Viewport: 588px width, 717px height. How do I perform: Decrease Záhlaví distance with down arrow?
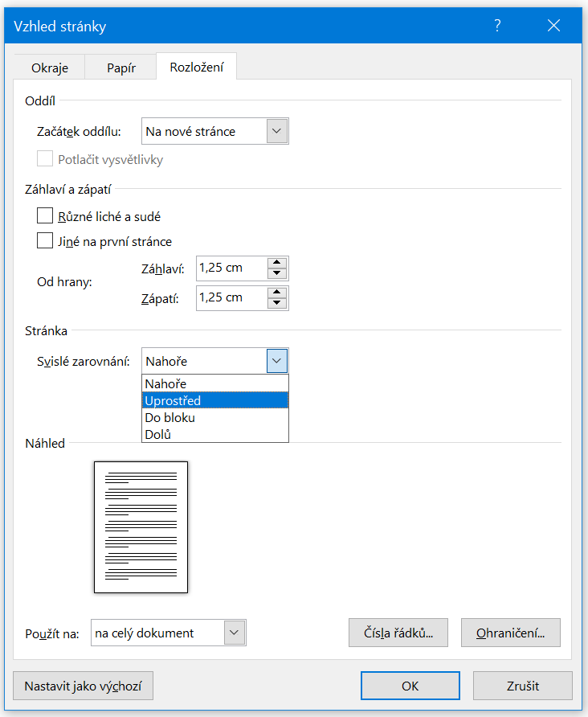277,274
